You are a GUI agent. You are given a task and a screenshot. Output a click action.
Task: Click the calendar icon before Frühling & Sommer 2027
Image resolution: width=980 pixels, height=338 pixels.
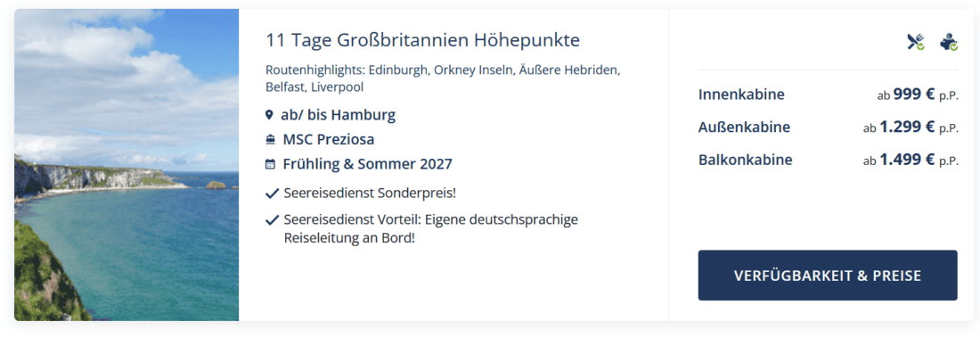pyautogui.click(x=270, y=164)
